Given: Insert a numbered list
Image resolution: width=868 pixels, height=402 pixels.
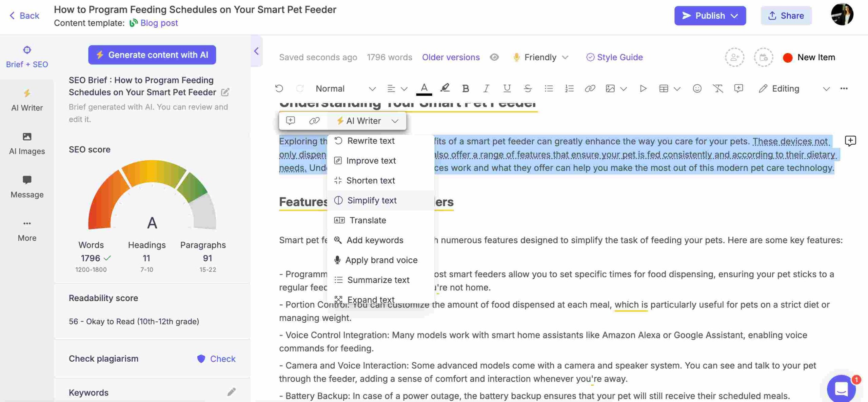Looking at the screenshot, I should tap(569, 88).
